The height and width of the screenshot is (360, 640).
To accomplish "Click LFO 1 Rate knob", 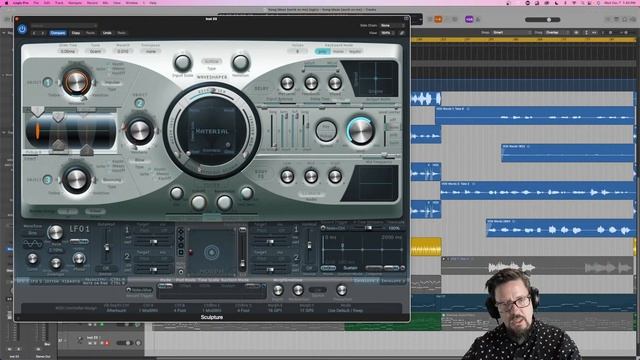I will [x=55, y=232].
